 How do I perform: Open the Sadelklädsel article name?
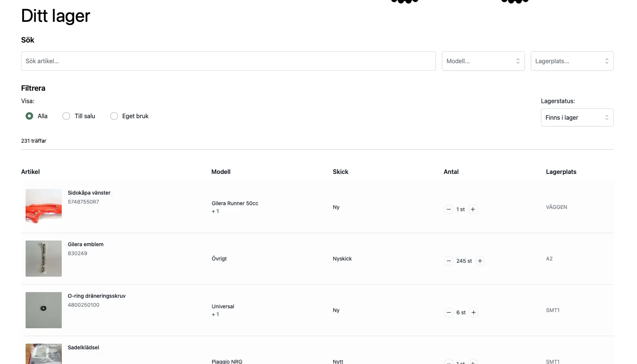[84, 347]
